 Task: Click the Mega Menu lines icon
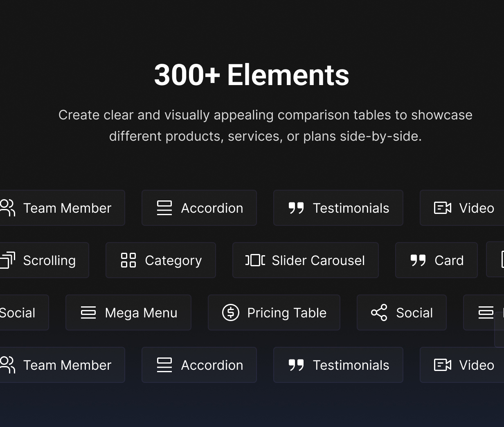(88, 312)
